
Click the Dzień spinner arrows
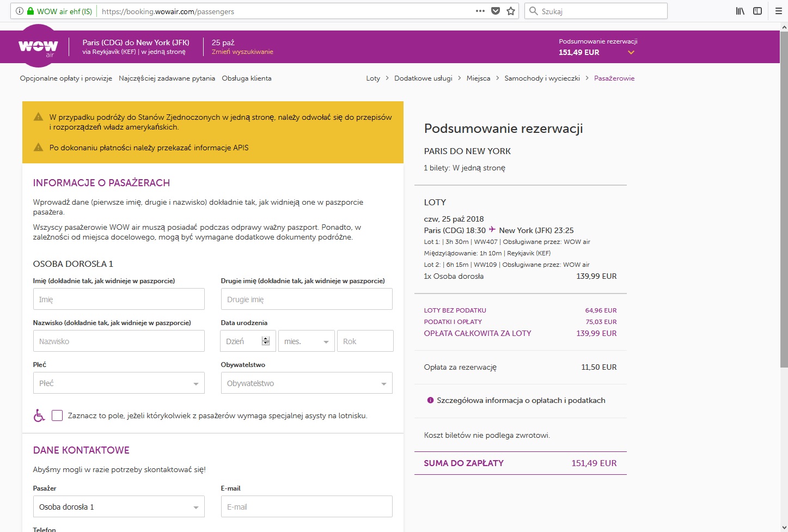pos(266,341)
